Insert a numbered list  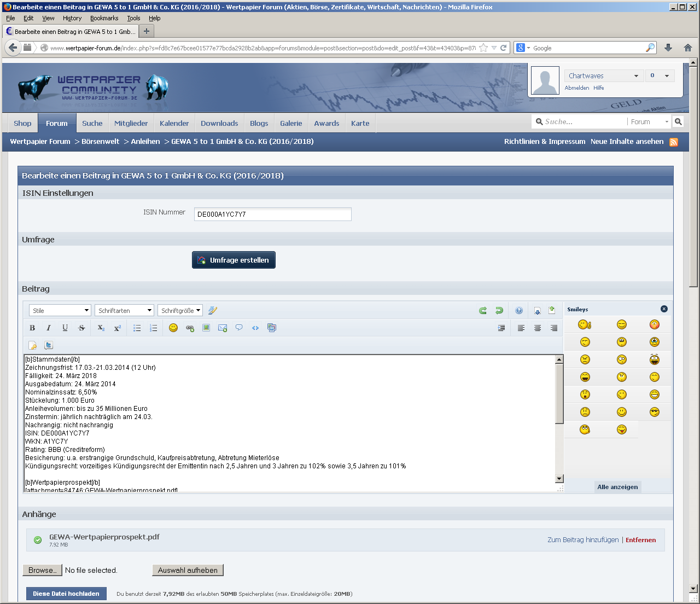point(154,328)
